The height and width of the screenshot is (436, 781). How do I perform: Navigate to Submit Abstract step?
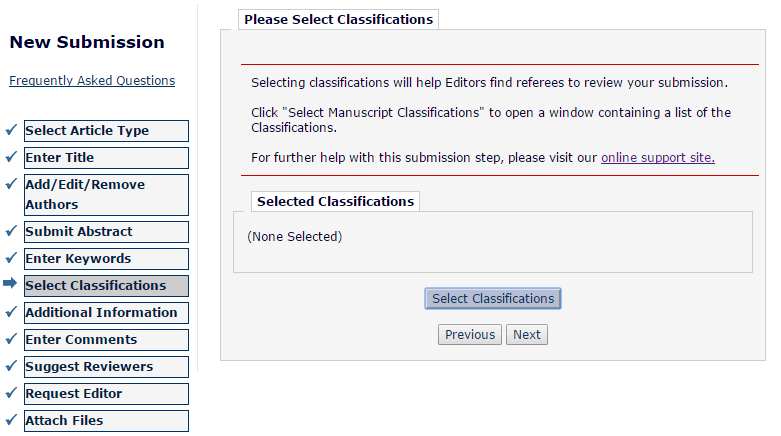coord(106,232)
